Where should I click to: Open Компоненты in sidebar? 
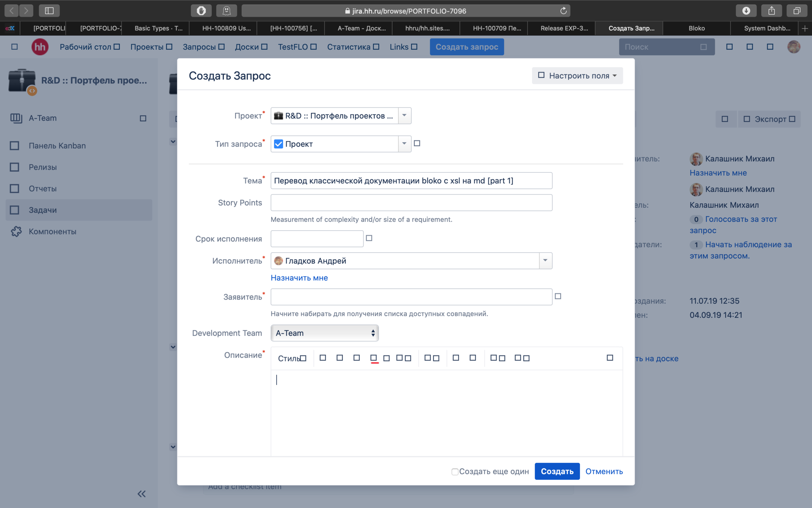click(x=52, y=231)
